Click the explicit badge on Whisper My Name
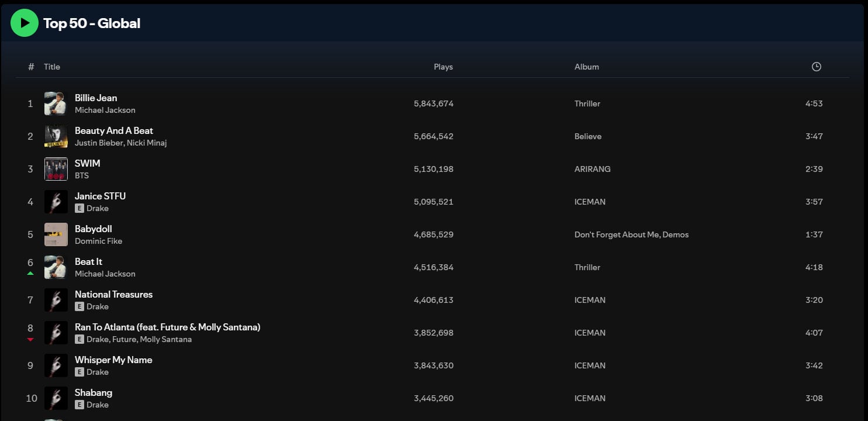Screen dimensions: 868x421 click(x=79, y=372)
